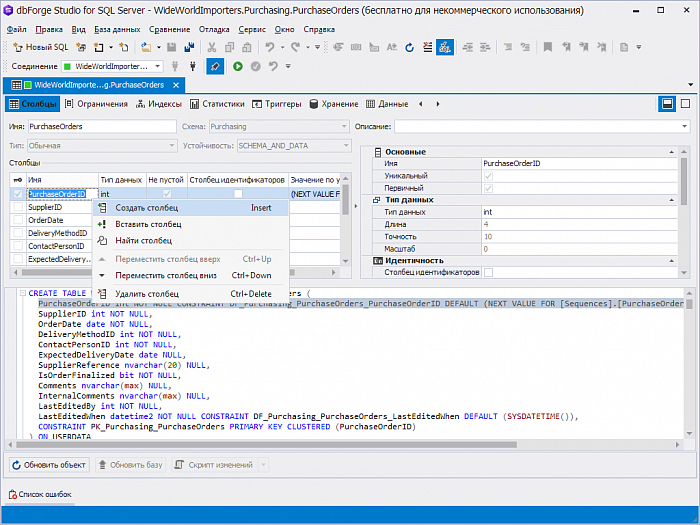Viewport: 700px width, 525px height.
Task: Click the Paste icon in toolbar
Action: pyautogui.click(x=247, y=47)
